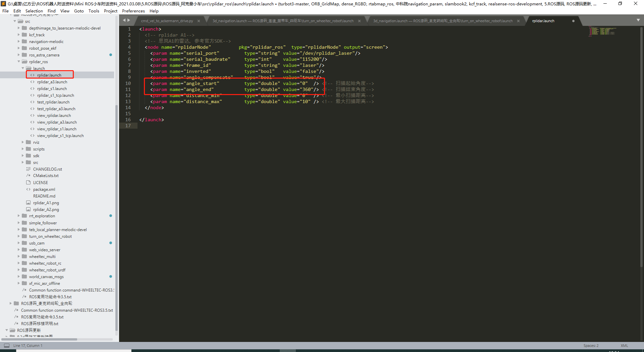The width and height of the screenshot is (644, 352).
Task: Open the Preferences menu
Action: [x=133, y=11]
